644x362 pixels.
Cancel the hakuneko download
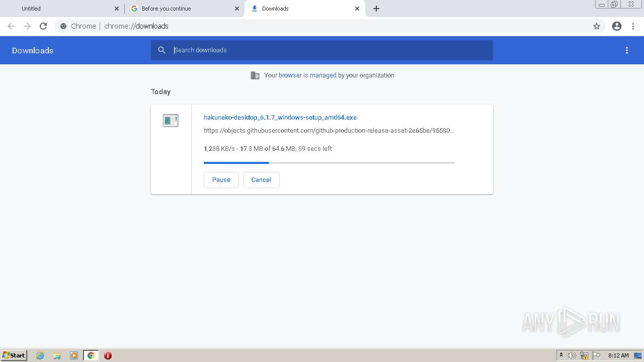point(261,180)
